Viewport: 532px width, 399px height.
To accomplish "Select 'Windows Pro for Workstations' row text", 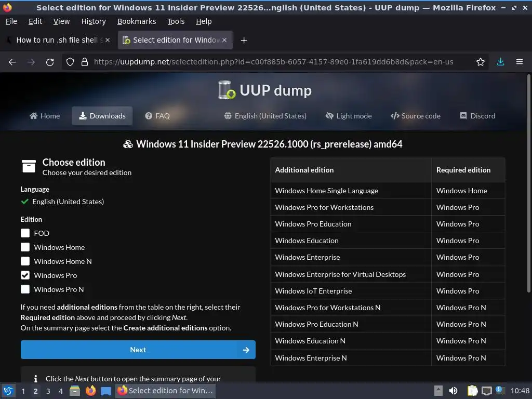I will pyautogui.click(x=324, y=207).
